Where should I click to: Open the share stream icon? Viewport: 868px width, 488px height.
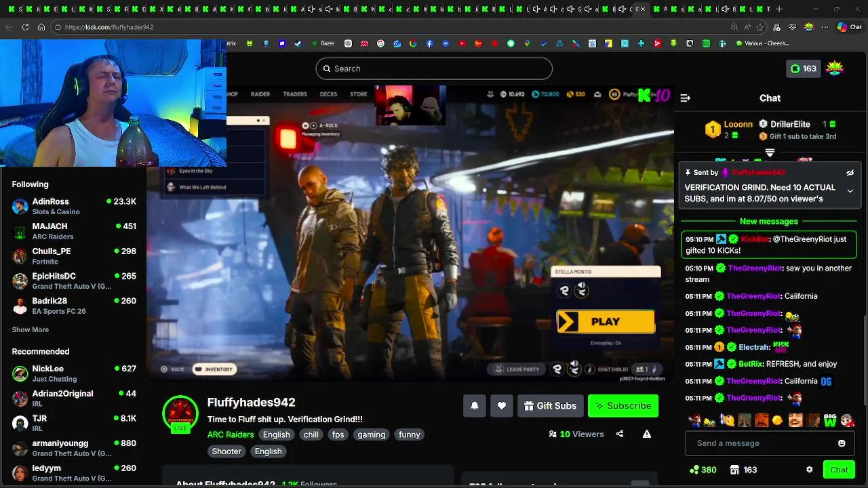620,434
